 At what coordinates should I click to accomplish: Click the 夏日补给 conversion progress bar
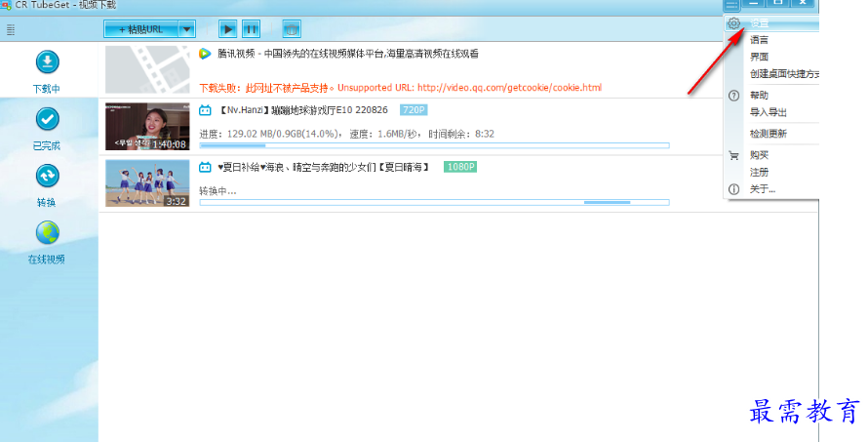click(435, 203)
